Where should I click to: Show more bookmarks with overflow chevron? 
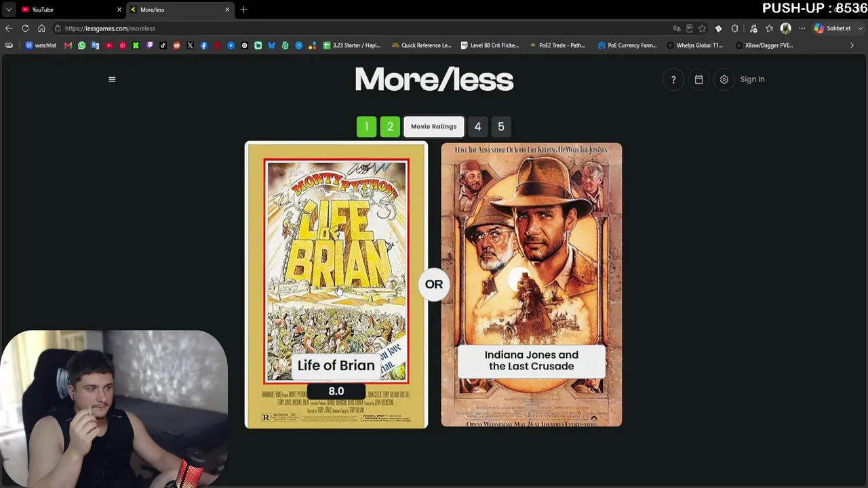pos(852,45)
